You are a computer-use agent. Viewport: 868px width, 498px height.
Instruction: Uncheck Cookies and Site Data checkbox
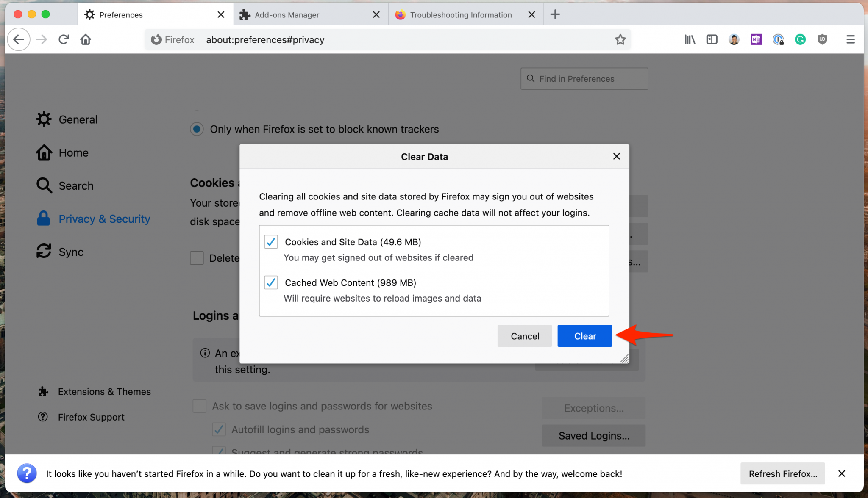[x=271, y=242]
